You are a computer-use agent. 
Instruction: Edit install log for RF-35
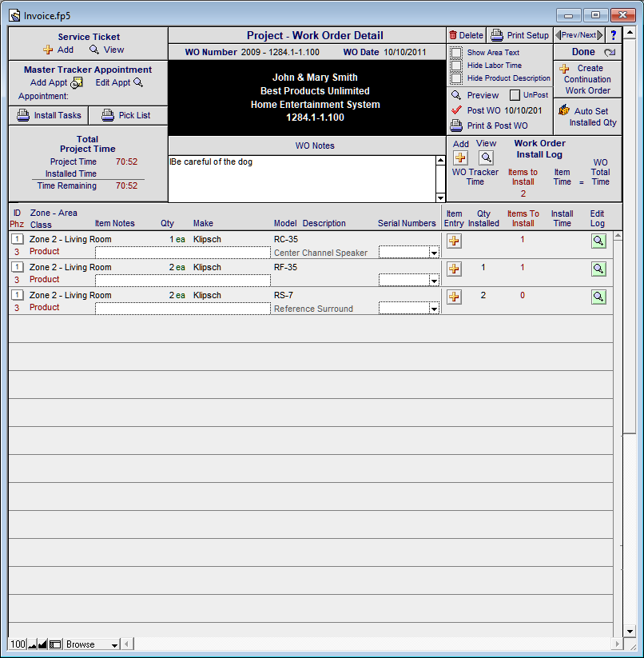coord(598,269)
